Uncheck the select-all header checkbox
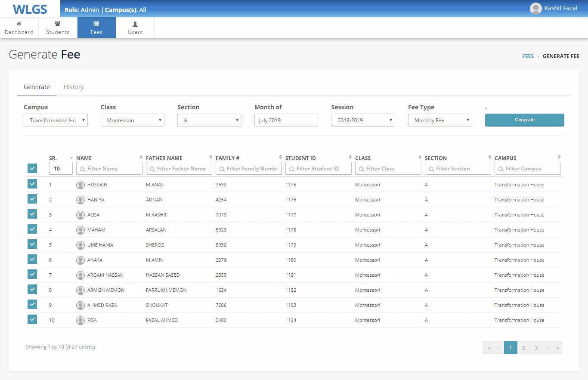Image resolution: width=588 pixels, height=380 pixels. click(32, 168)
